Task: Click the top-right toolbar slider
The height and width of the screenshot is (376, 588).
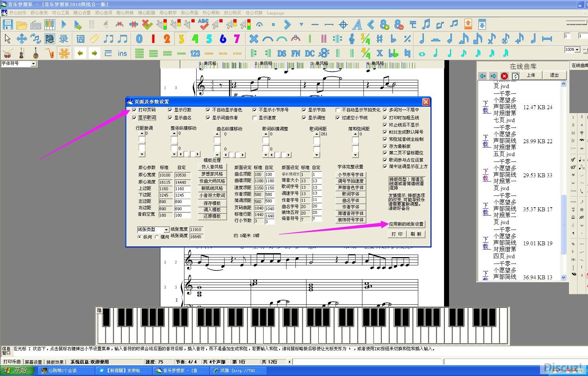Action: pos(577,23)
